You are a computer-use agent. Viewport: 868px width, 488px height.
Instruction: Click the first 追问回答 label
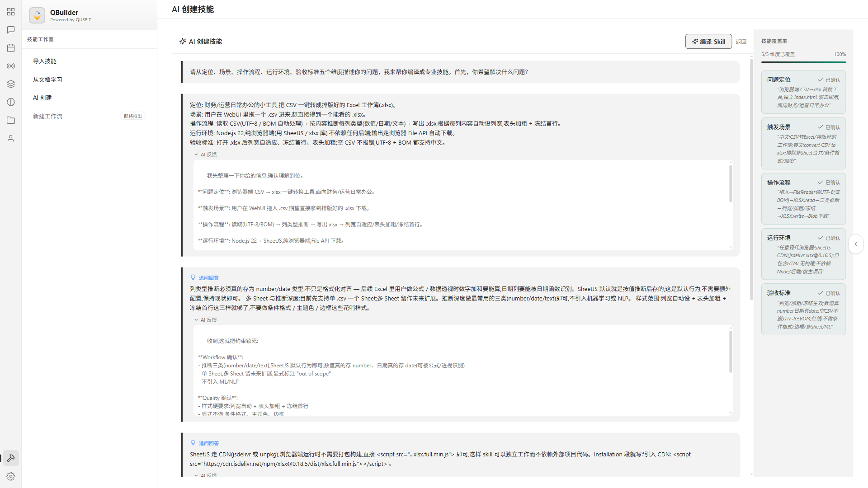(208, 278)
